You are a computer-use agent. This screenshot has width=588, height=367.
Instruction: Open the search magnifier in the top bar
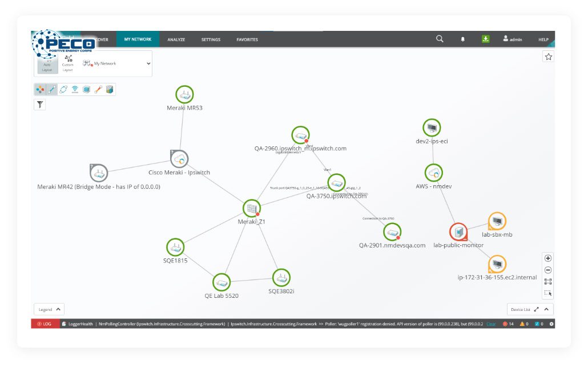[440, 39]
